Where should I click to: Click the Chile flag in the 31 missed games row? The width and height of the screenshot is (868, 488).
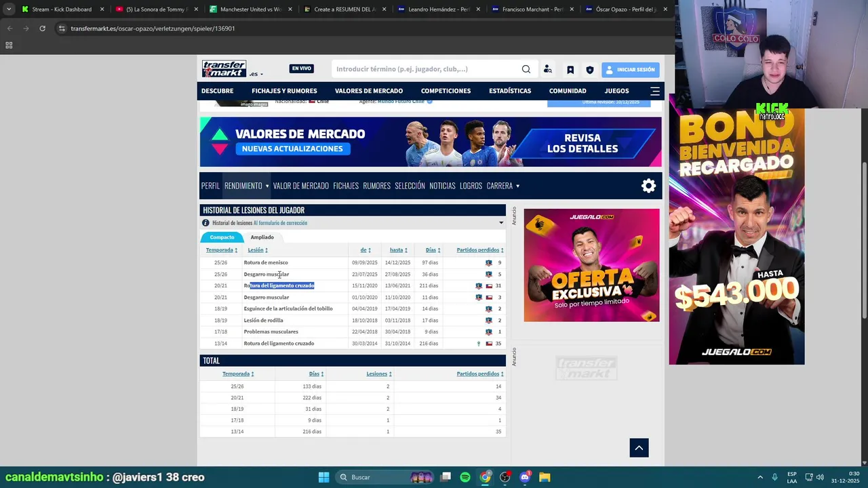pos(489,286)
